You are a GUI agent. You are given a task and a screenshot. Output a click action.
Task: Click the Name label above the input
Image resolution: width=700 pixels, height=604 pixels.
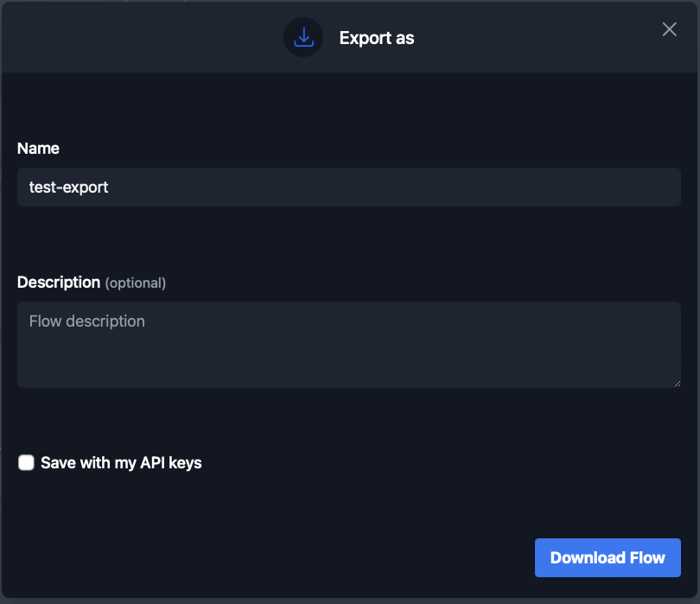point(38,148)
